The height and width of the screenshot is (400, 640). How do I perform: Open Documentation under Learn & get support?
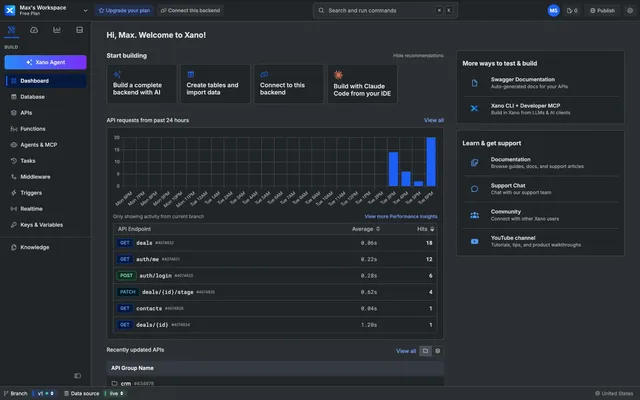pyautogui.click(x=540, y=163)
